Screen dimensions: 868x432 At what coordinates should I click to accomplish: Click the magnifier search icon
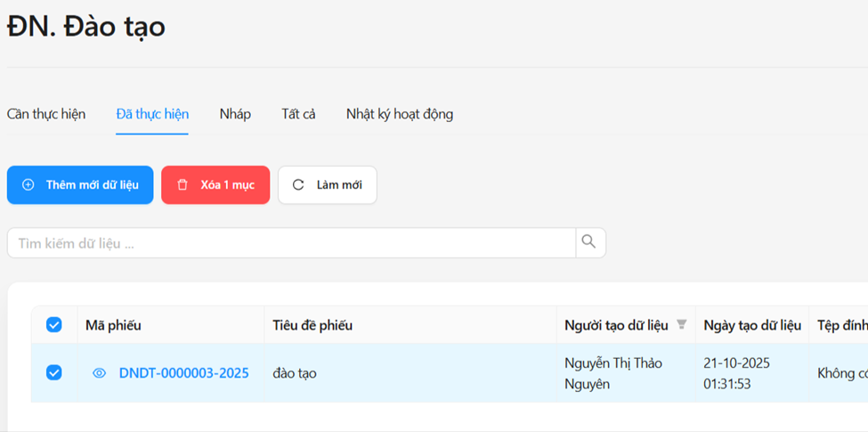tap(589, 242)
